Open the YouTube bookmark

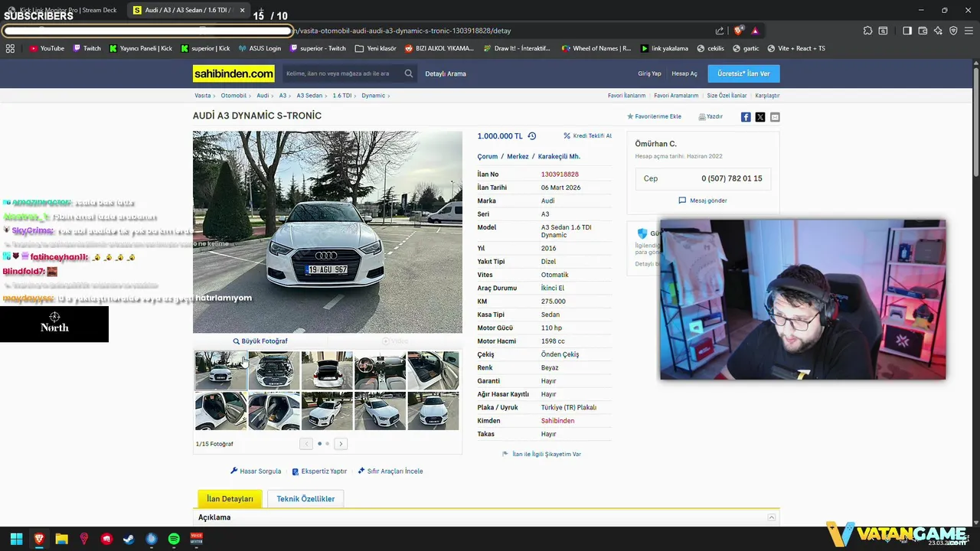coord(47,48)
